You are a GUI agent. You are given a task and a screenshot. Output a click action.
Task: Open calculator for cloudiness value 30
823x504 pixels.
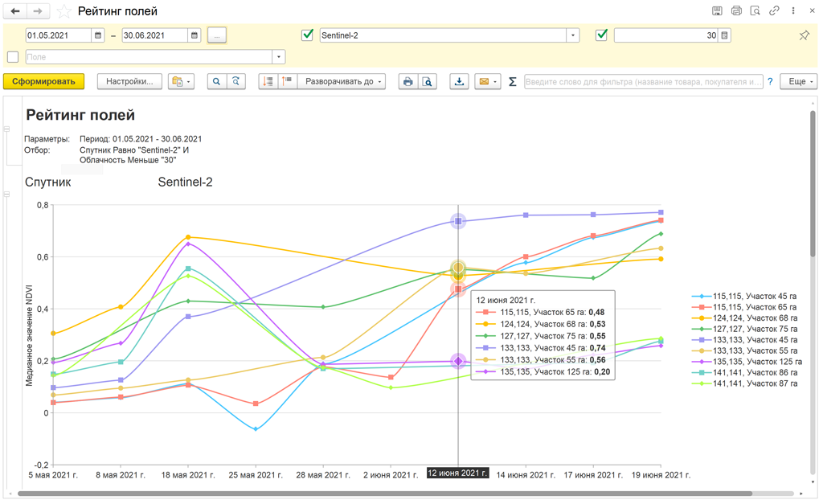(x=724, y=35)
